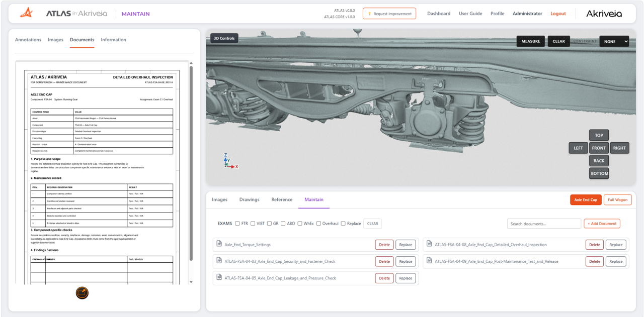644x317 pixels.
Task: Click file icon for ATLAS-FSA-04-03 Security and Fastener Check
Action: pyautogui.click(x=219, y=261)
